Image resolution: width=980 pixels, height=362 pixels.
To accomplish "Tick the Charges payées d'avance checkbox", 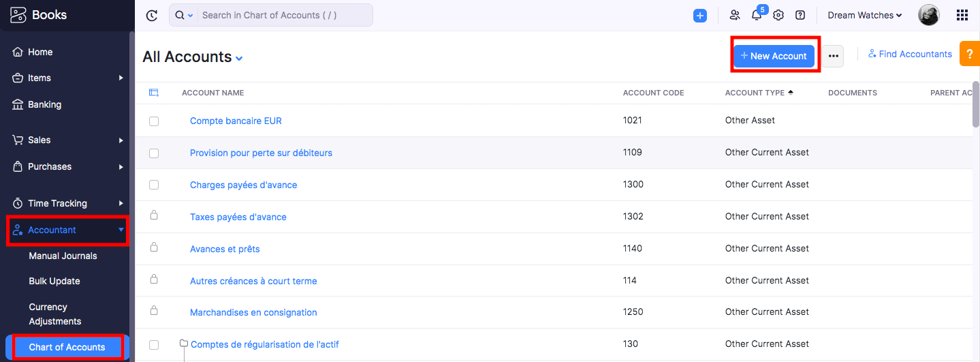I will [x=154, y=185].
